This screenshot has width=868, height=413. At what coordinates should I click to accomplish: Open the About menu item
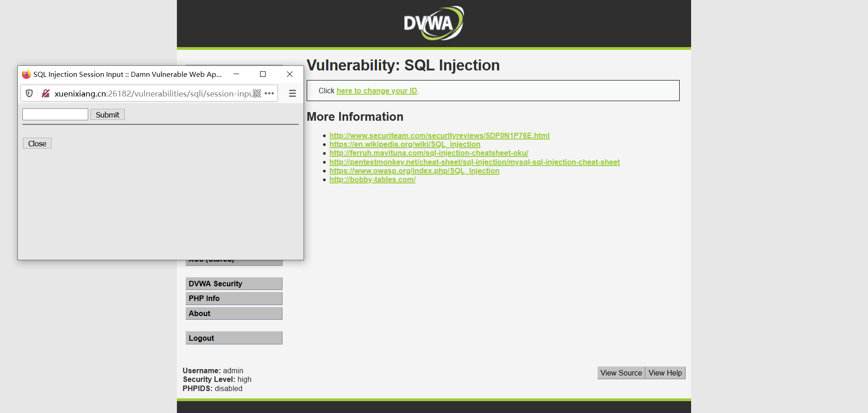234,313
